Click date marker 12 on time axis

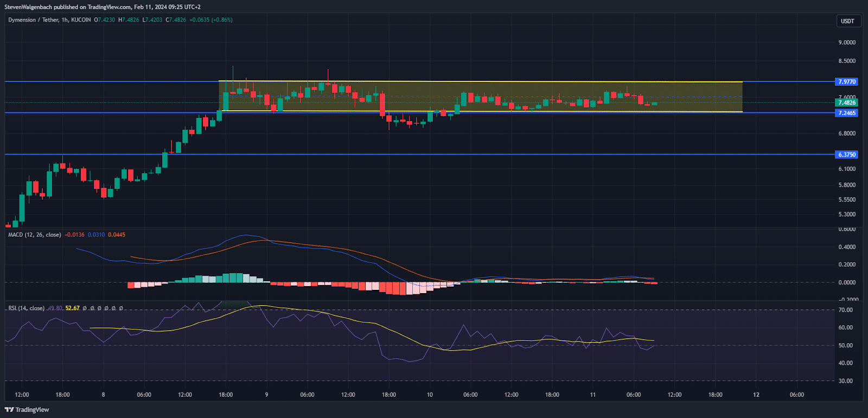[756, 395]
